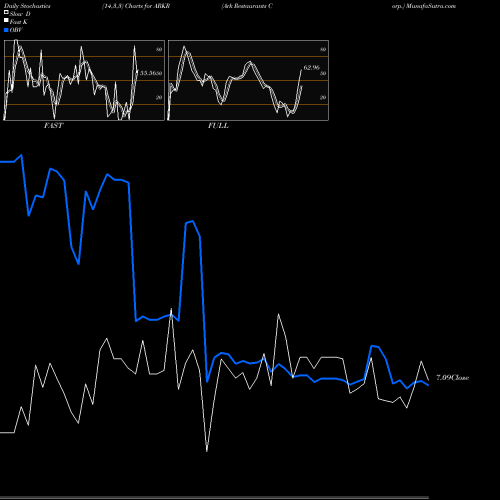This screenshot has width=500, height=500.
Task: Click the 35.5650 value in FAST chart
Action: tap(151, 73)
